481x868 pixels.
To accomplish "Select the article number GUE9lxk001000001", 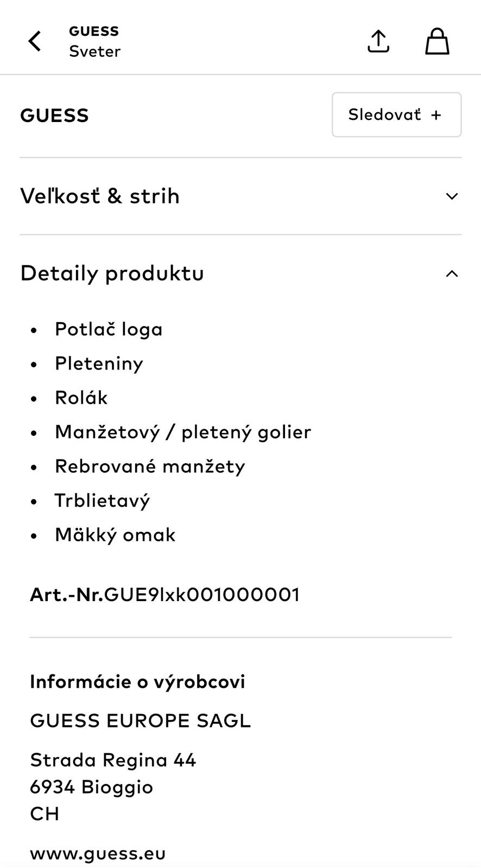I will pyautogui.click(x=201, y=595).
